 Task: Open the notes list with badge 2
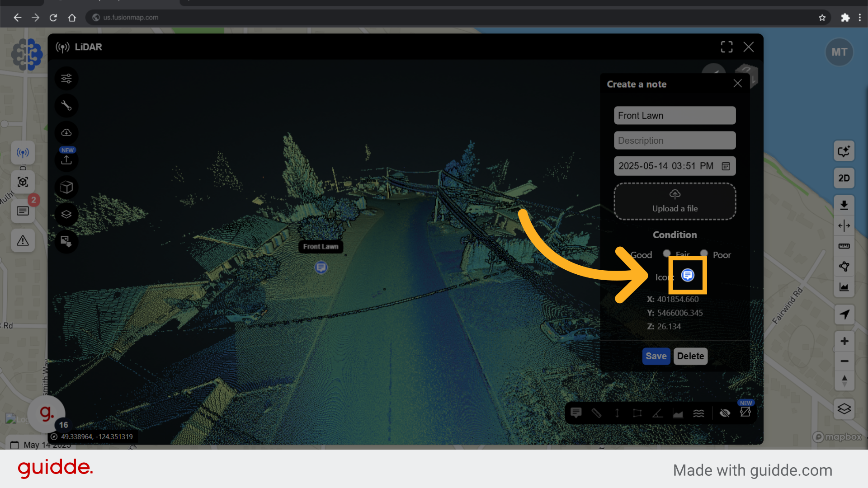tap(23, 211)
